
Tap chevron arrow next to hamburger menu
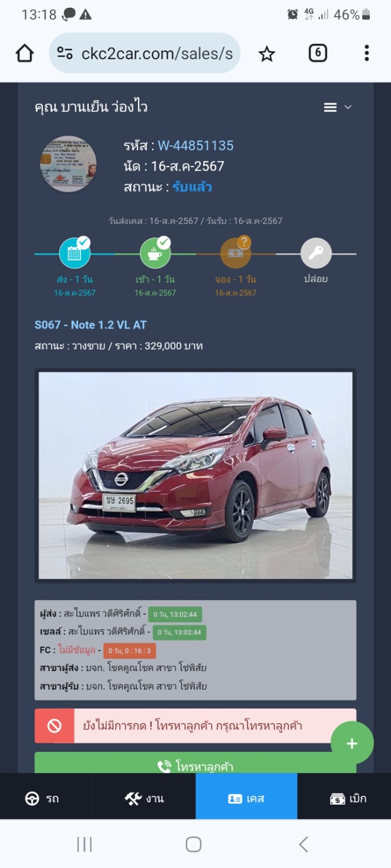(348, 107)
